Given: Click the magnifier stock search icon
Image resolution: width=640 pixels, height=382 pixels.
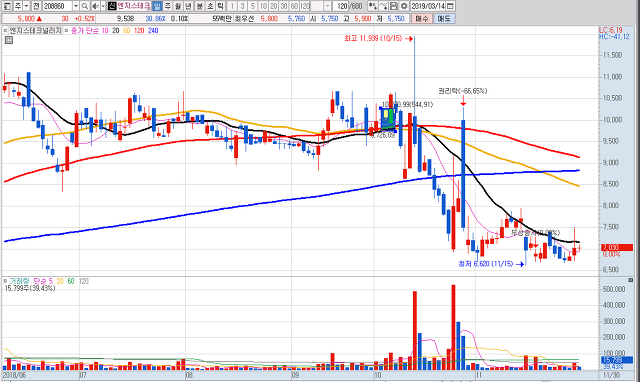Looking at the screenshot, I should click(84, 6).
